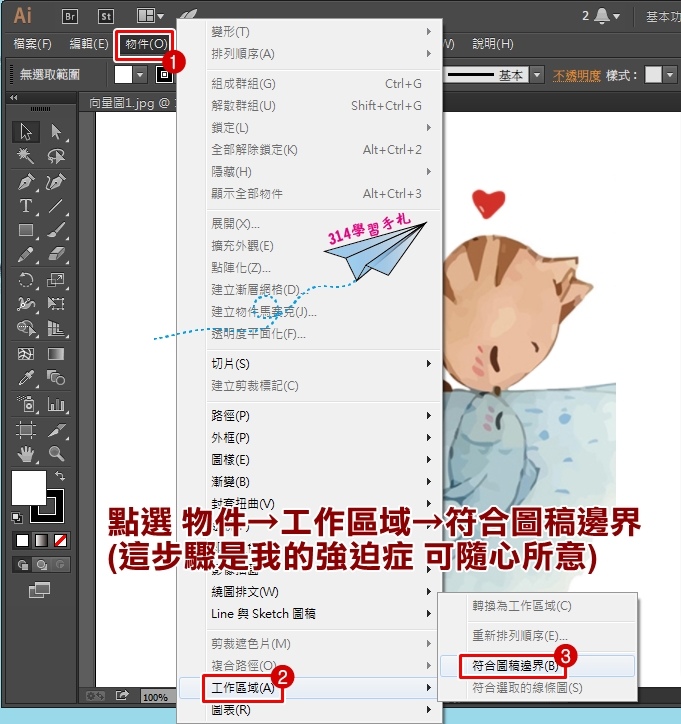Select the Symbol Sprayer tool

point(26,404)
